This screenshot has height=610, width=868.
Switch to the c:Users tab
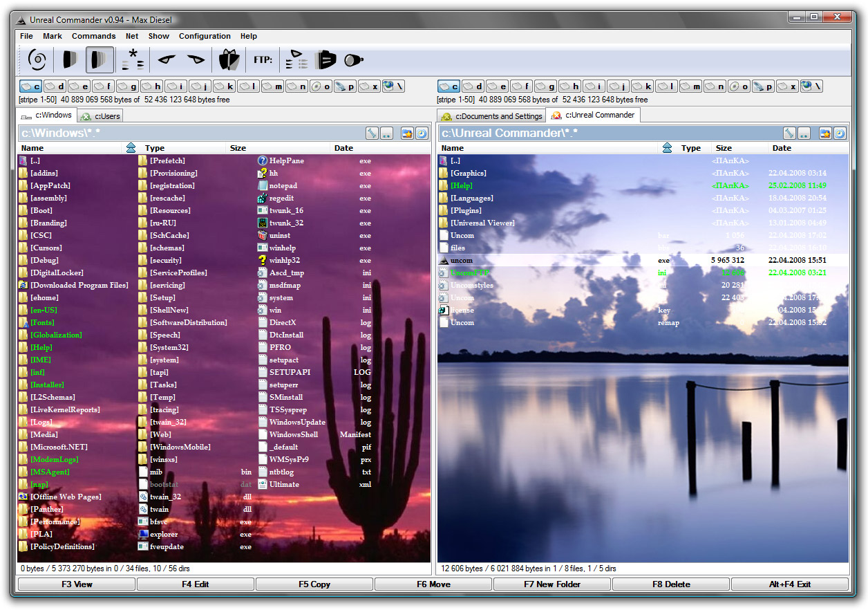pyautogui.click(x=100, y=116)
